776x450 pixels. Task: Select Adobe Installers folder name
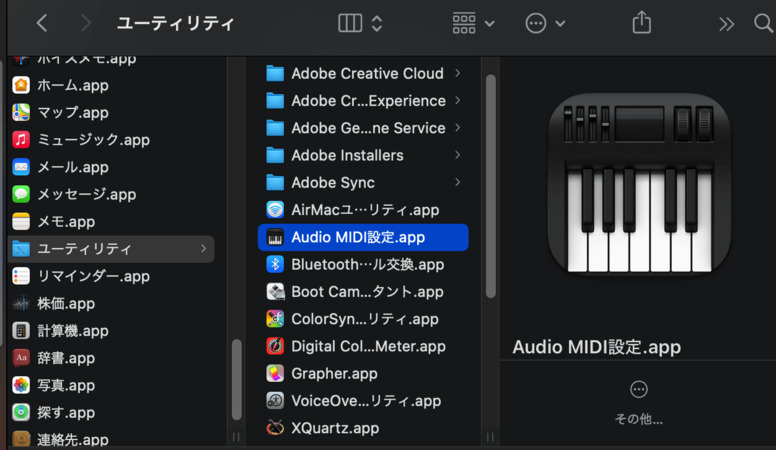click(347, 155)
